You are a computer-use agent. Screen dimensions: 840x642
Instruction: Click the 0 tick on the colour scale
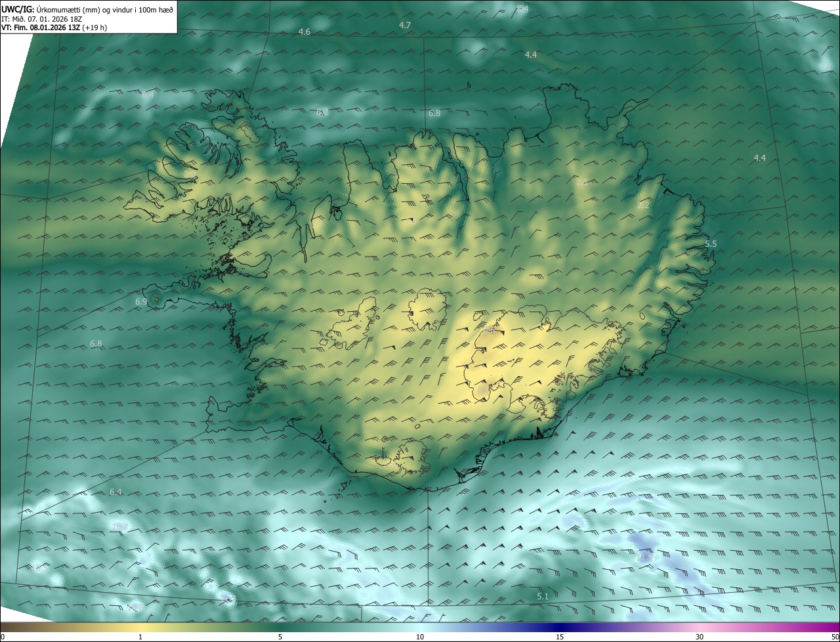[x=3, y=637]
